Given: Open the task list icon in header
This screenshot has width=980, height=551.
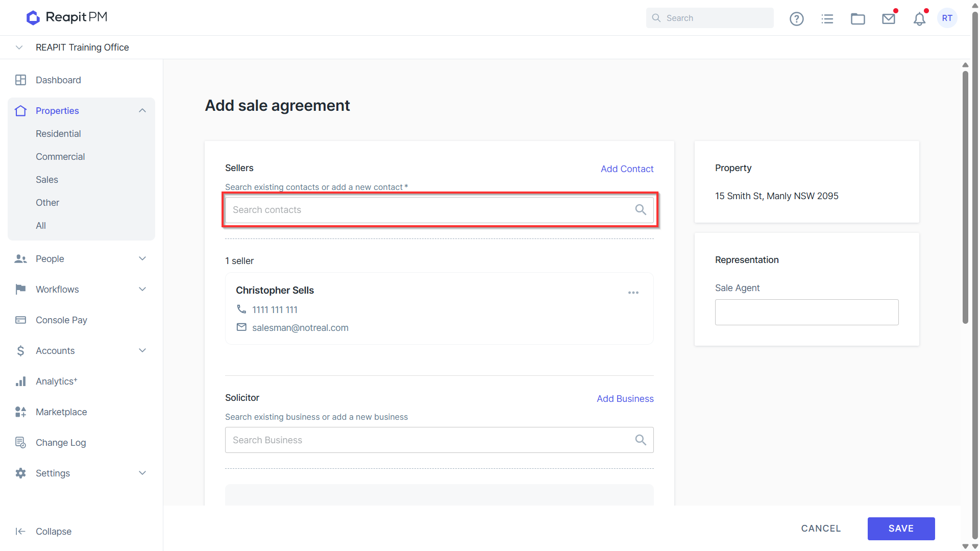Looking at the screenshot, I should click(x=827, y=19).
